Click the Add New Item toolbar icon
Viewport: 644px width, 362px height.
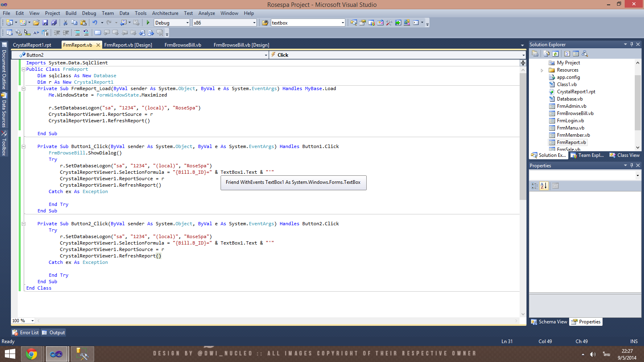pyautogui.click(x=23, y=23)
